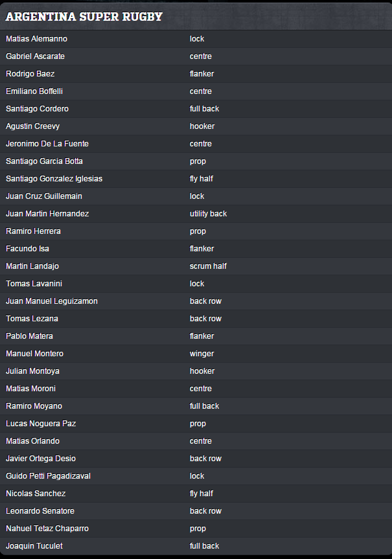Open Jeronimo De La Fuente's entry
This screenshot has width=392, height=559.
click(x=47, y=144)
